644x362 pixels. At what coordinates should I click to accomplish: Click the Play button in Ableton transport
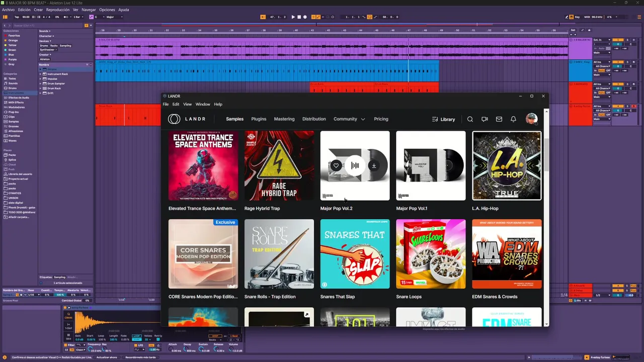(x=293, y=17)
